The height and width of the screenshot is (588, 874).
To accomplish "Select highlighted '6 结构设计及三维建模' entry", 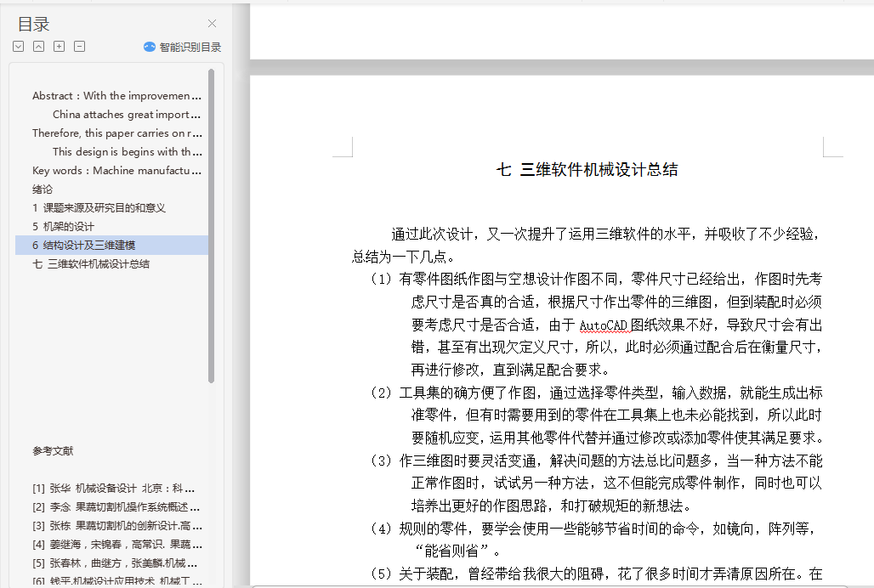I will (x=111, y=245).
